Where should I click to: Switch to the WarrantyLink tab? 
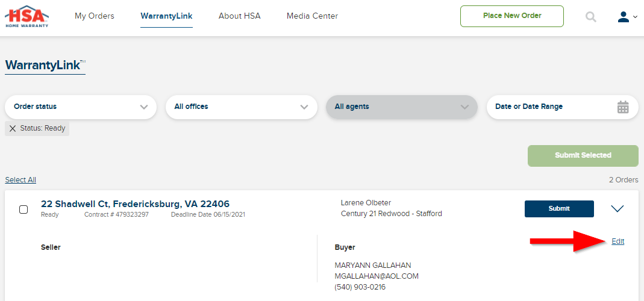click(166, 16)
